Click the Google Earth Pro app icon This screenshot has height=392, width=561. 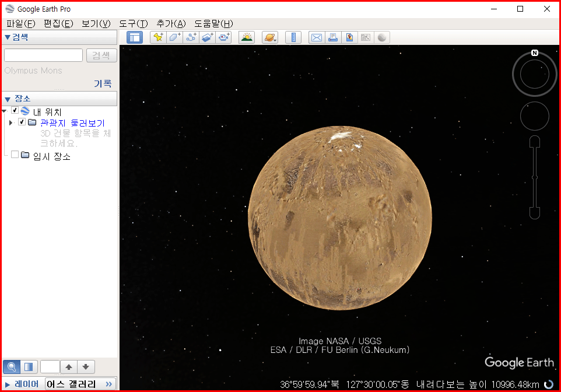[10, 9]
